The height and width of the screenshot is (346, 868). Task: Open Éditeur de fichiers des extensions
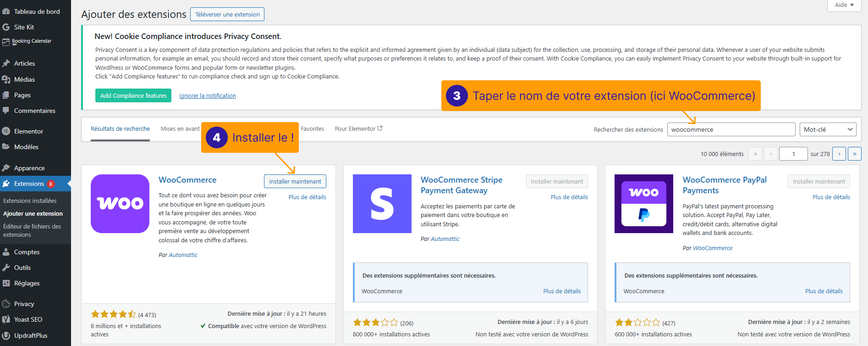coord(32,230)
